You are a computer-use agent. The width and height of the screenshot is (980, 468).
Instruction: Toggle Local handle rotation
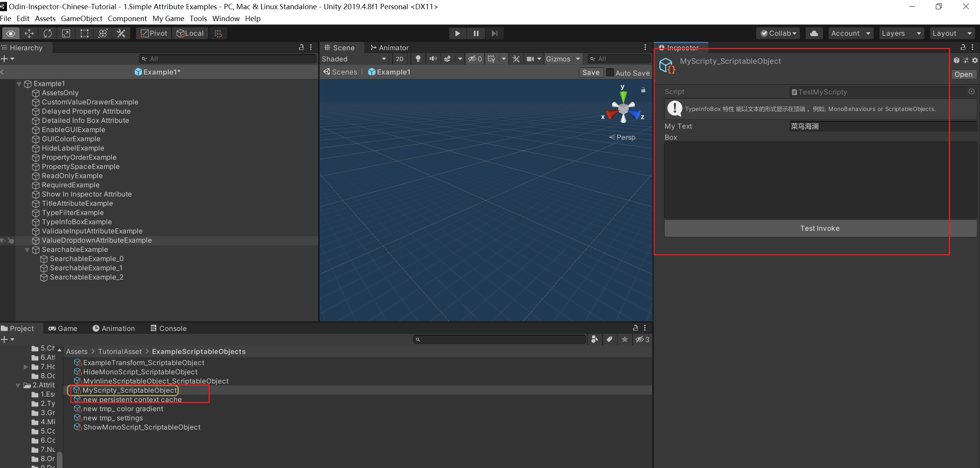click(190, 33)
